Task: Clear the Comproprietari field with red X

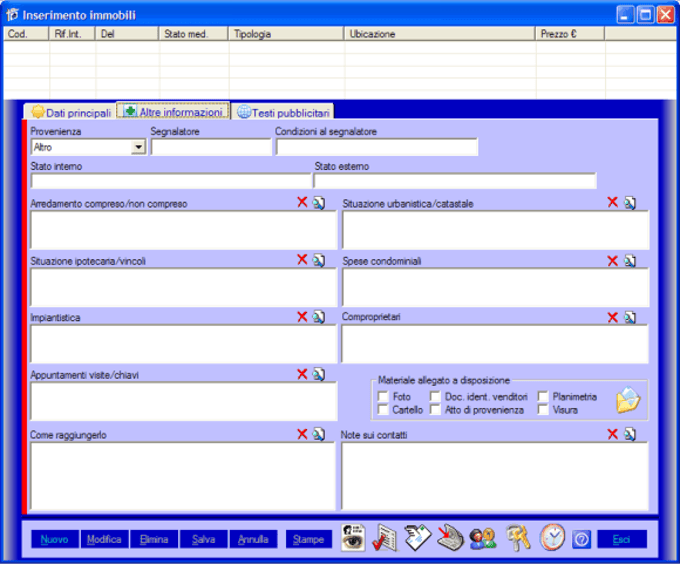Action: pos(612,318)
